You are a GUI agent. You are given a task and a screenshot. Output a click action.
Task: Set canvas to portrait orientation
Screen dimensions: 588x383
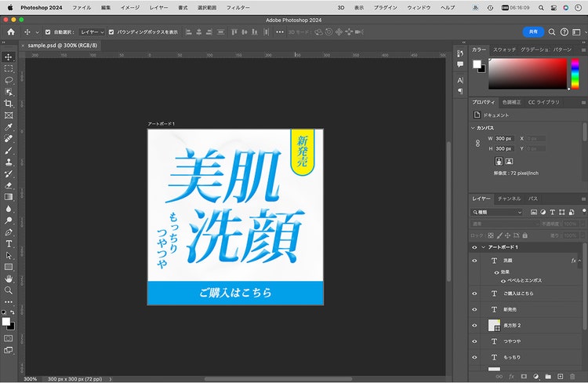[x=499, y=162]
